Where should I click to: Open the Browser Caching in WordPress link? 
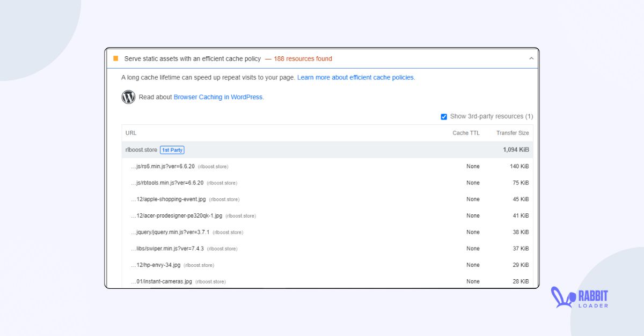[218, 97]
